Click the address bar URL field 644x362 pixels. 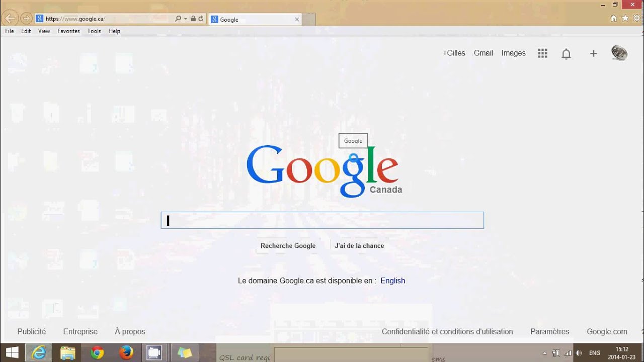(105, 19)
